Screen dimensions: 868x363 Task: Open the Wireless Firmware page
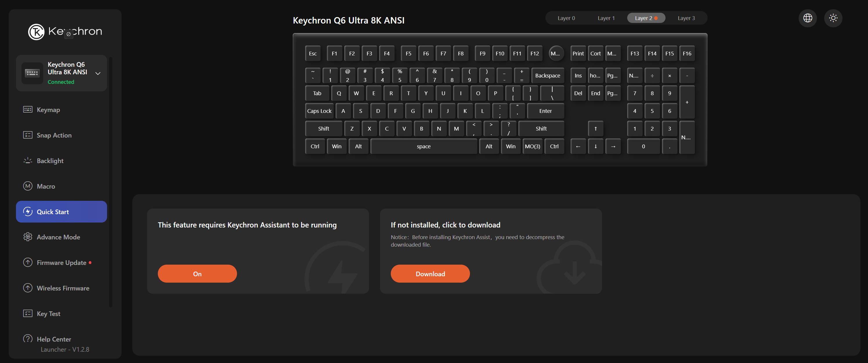pos(63,288)
